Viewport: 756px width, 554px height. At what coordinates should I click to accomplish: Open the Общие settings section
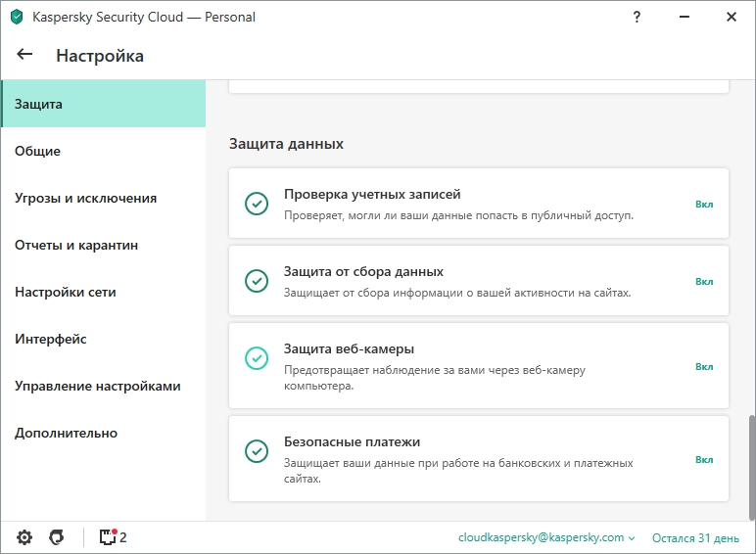point(103,151)
